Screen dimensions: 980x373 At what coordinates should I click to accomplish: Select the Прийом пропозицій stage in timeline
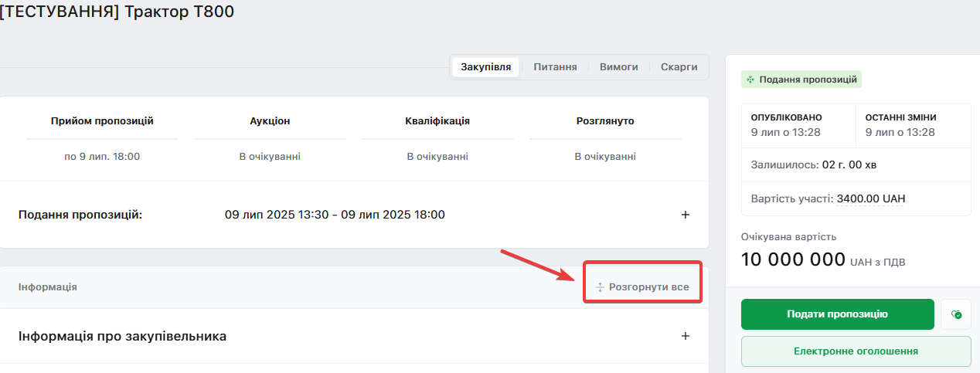(x=102, y=121)
